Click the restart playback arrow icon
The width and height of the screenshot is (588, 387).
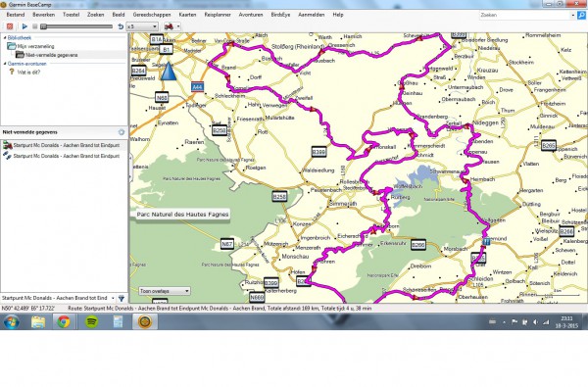pos(121,26)
